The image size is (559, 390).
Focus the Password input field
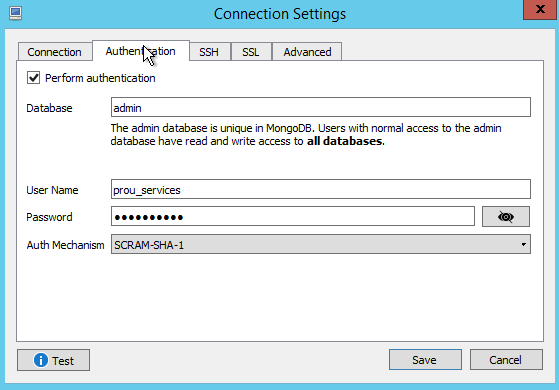point(293,216)
